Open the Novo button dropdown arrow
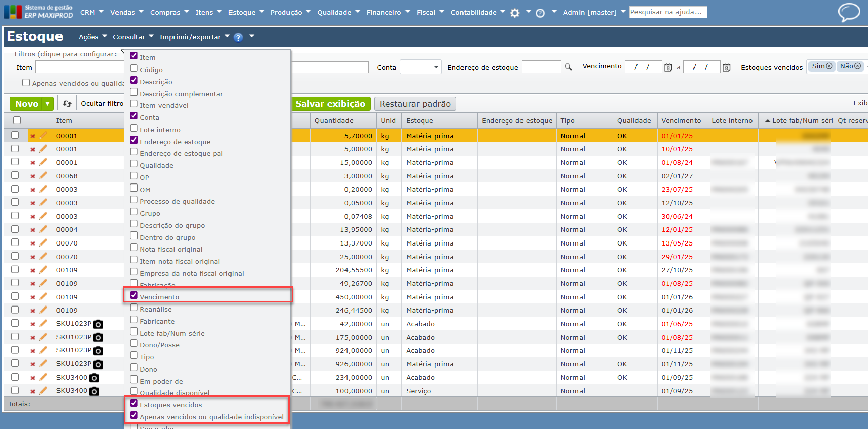This screenshot has height=429, width=868. [48, 104]
